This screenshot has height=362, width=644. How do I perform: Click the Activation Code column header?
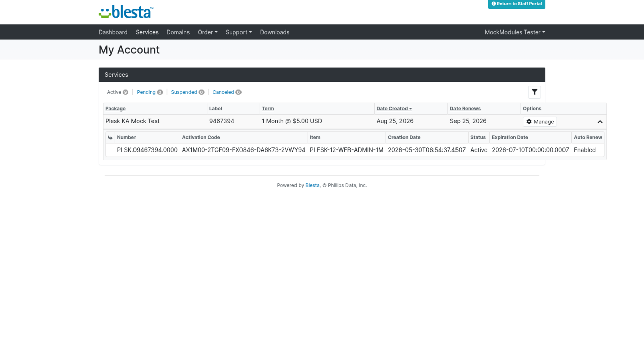[x=201, y=138]
